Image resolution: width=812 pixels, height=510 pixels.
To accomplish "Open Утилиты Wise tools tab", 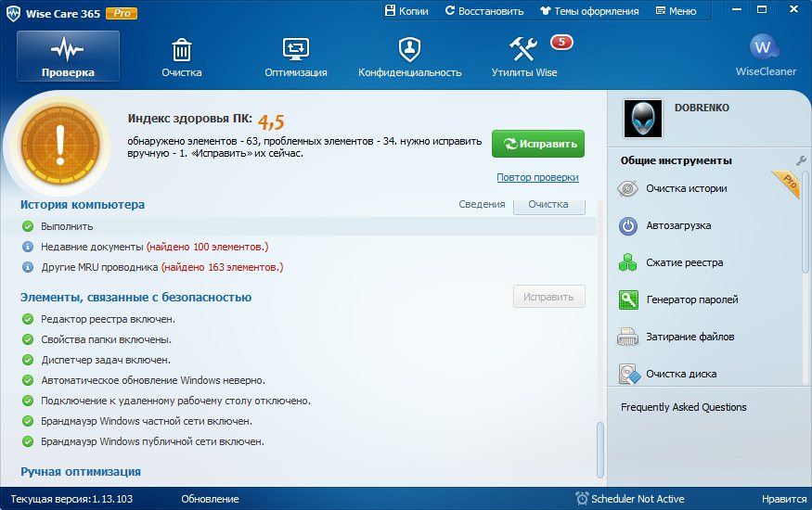I will click(x=524, y=57).
